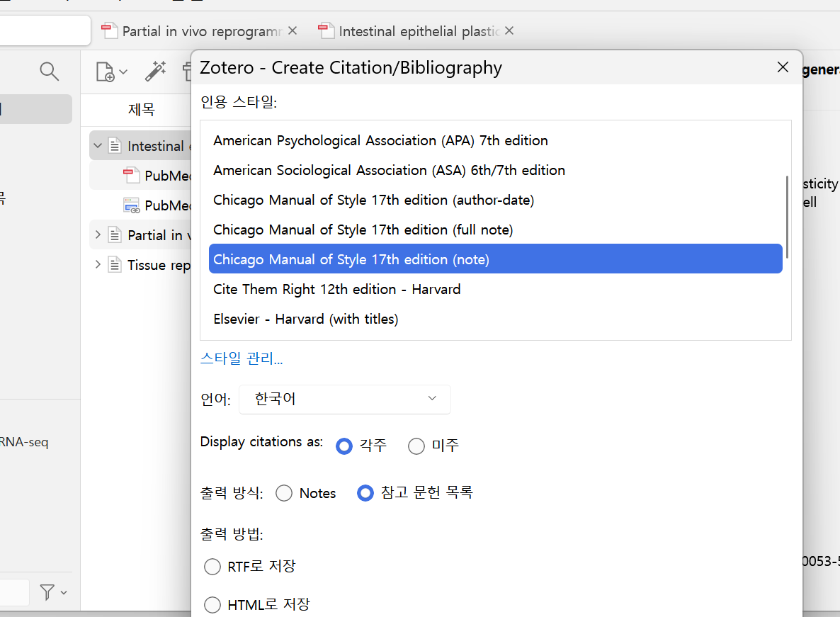Viewport: 840px width, 617px height.
Task: Close the Partial in vivo reprogramming tab
Action: pyautogui.click(x=293, y=31)
